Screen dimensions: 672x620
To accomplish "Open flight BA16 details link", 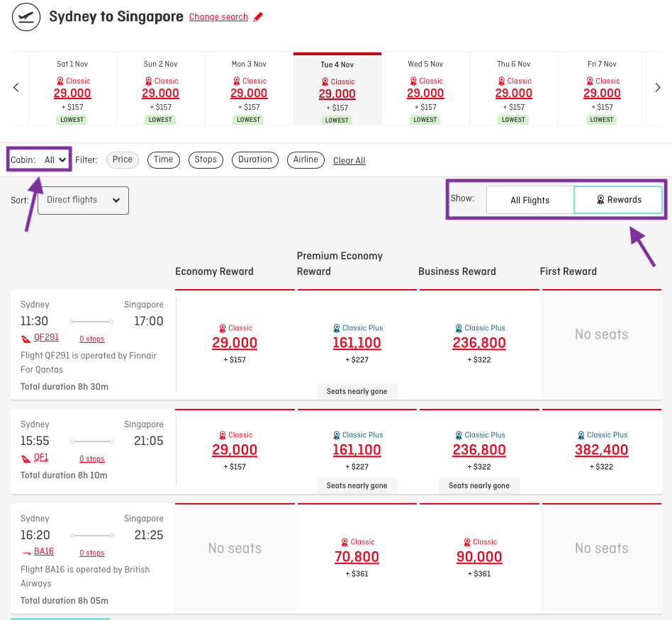I will [x=44, y=551].
